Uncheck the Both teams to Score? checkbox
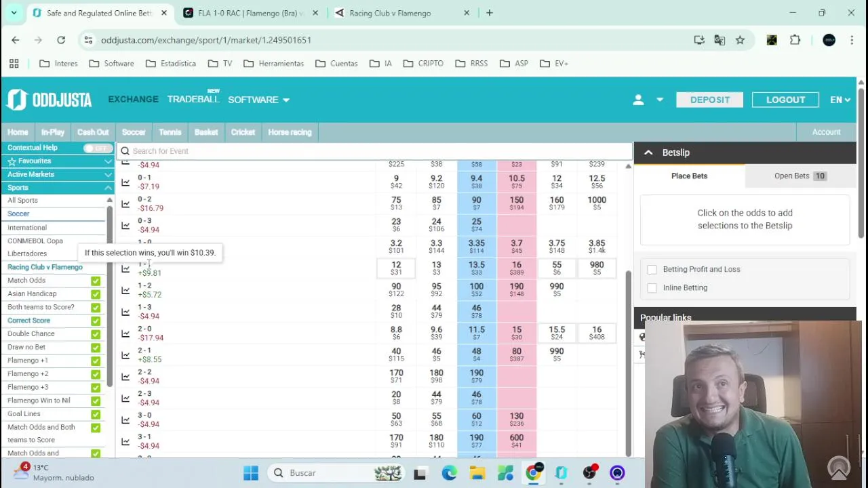868x488 pixels. click(96, 307)
